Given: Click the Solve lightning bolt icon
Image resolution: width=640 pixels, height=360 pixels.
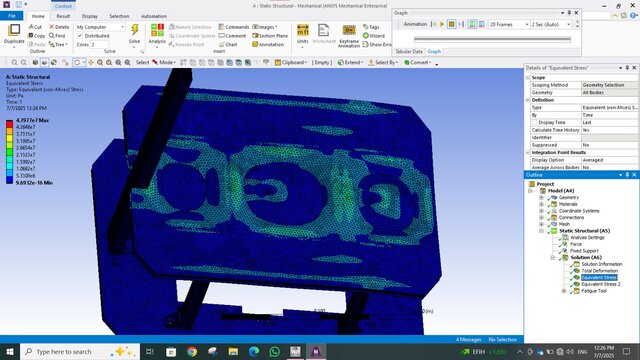Looking at the screenshot, I should pyautogui.click(x=134, y=30).
